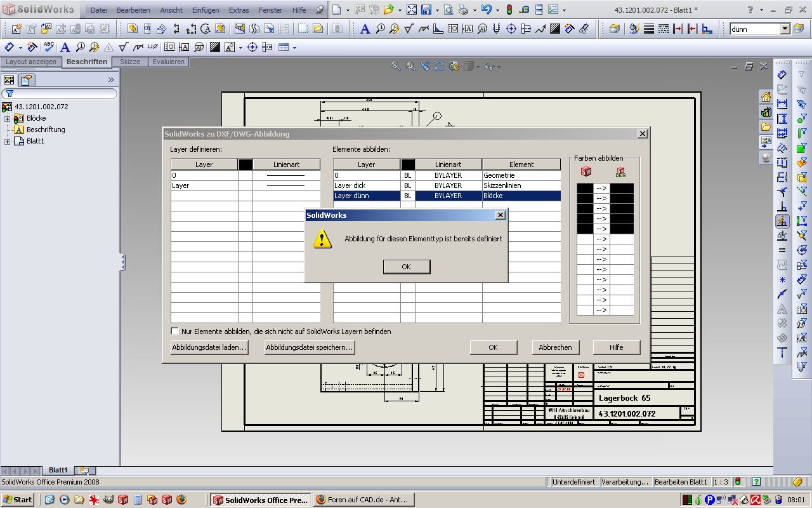Click the Firefox icon in quick launch
This screenshot has height=508, width=812.
(181, 500)
